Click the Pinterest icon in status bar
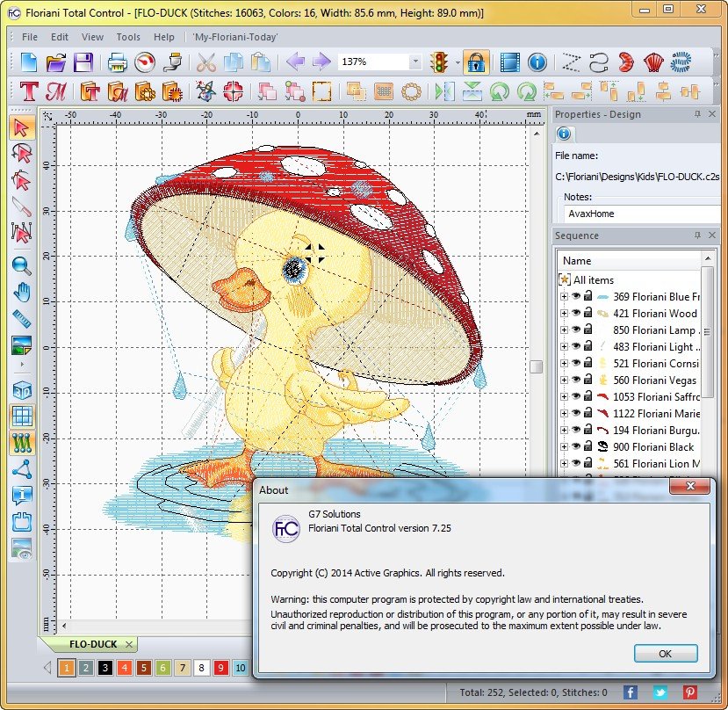This screenshot has height=710, width=728. click(x=689, y=692)
